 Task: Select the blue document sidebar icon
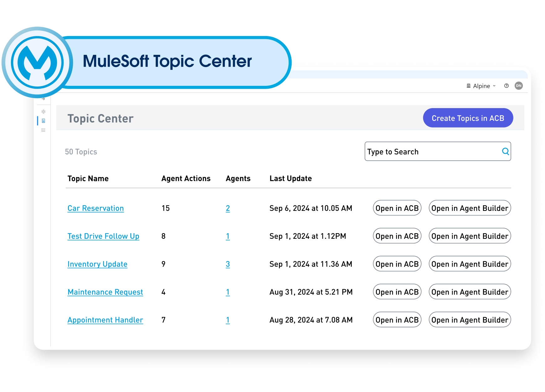(x=44, y=121)
